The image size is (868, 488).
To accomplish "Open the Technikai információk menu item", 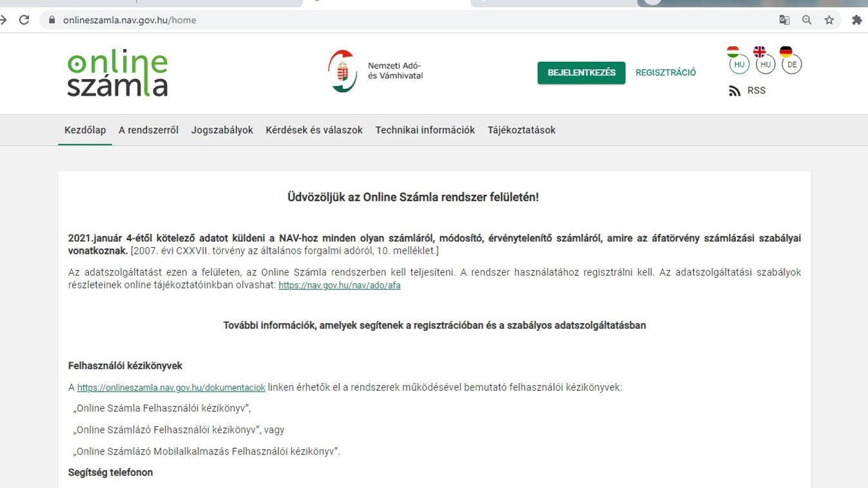I will 425,130.
